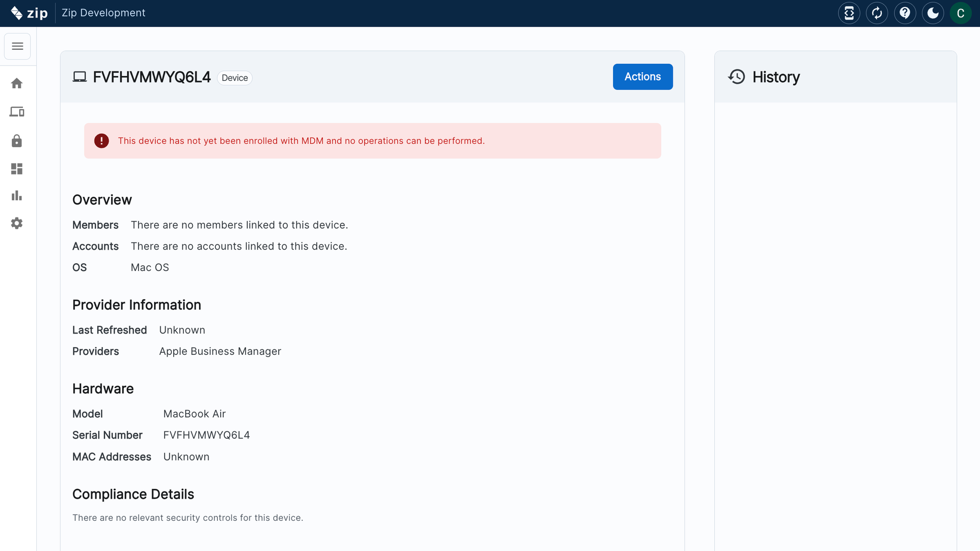Toggle dark mode with the moon icon
Screen dimensions: 980x551
pyautogui.click(x=933, y=13)
